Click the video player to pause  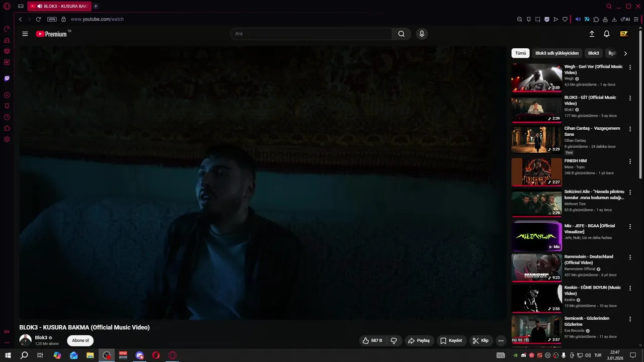point(263,183)
